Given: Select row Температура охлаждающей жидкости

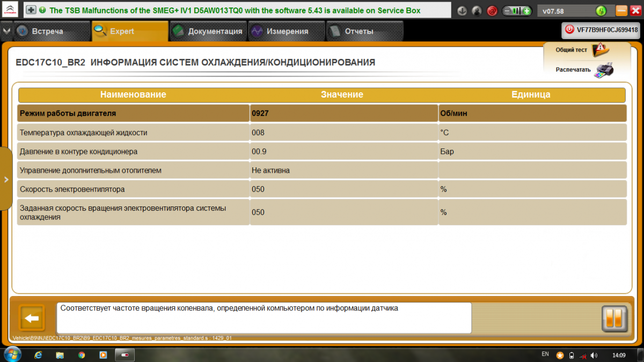Looking at the screenshot, I should click(321, 132).
